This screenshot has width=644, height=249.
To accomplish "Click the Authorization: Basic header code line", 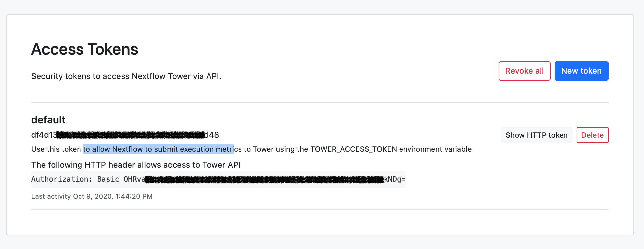I will 219,179.
